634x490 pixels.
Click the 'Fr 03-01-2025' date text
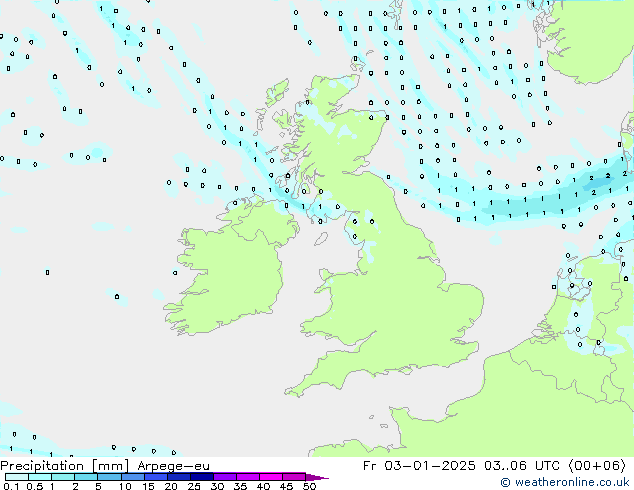pos(419,466)
